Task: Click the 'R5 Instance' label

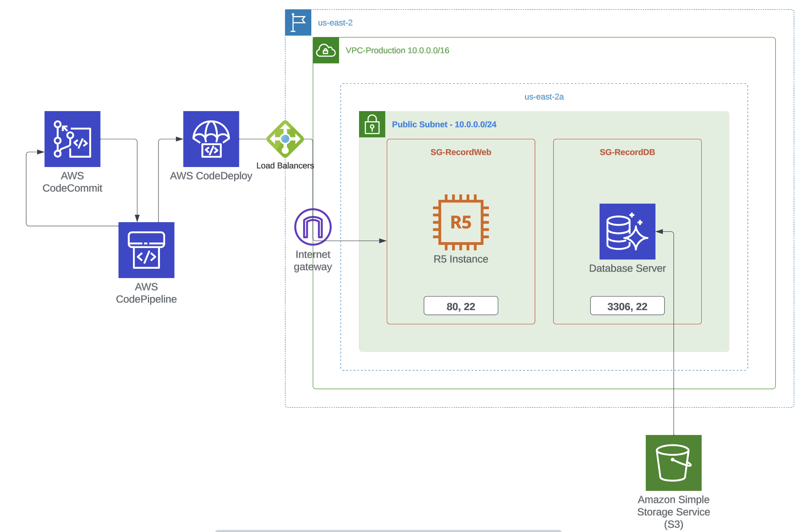Action: (x=461, y=259)
